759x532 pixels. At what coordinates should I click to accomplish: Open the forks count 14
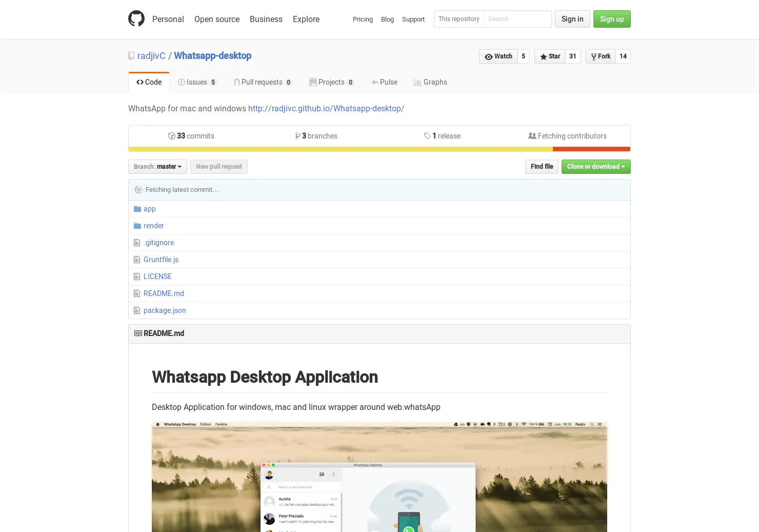coord(623,56)
